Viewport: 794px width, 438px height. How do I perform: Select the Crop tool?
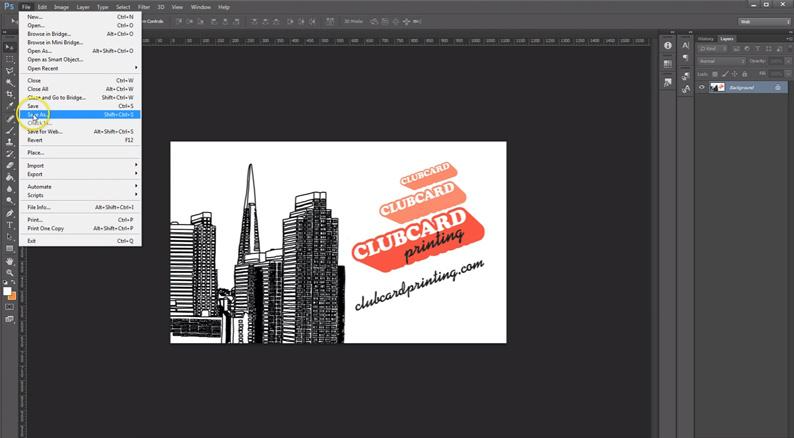point(10,94)
